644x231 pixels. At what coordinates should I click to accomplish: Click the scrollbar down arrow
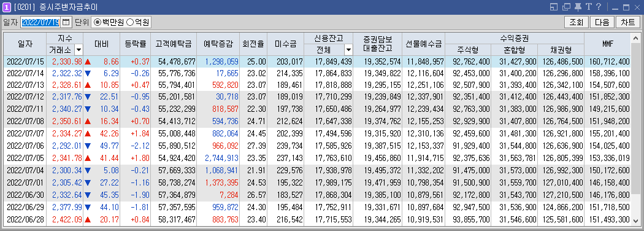(636, 221)
